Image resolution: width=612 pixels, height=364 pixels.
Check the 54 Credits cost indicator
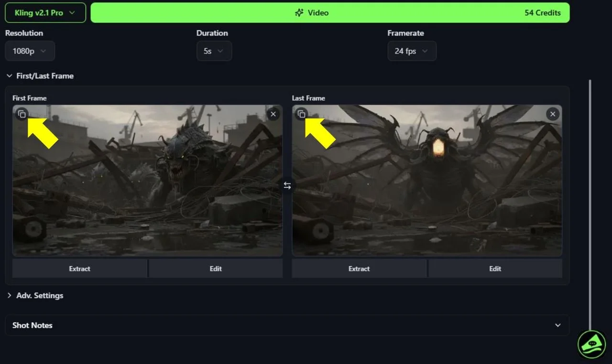[543, 12]
